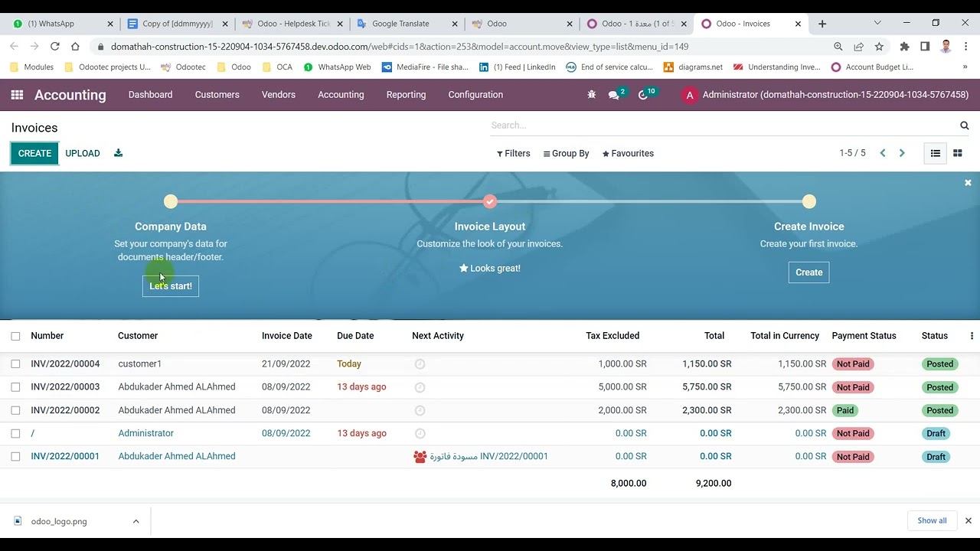Click the Administrator avatar icon
The width and height of the screenshot is (980, 551).
(x=690, y=95)
